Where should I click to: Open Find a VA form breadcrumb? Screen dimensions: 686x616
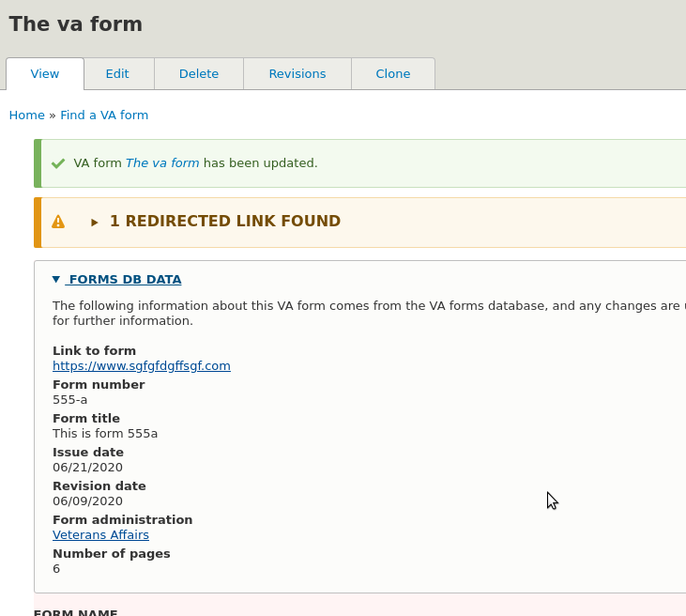104,115
